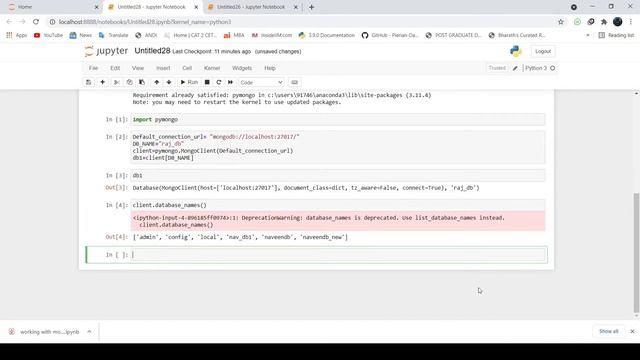Screen dimensions: 640x360
Task: Click the client.database_names() input cell
Action: point(338,205)
